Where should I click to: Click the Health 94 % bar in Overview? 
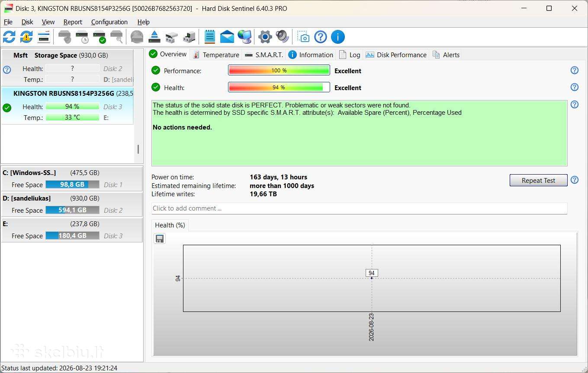pyautogui.click(x=279, y=87)
